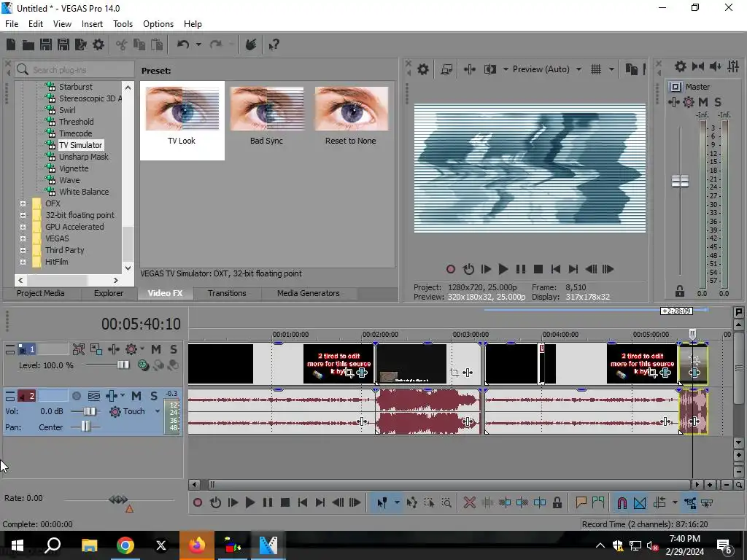Viewport: 747px width, 560px height.
Task: Solo video track 1
Action: click(174, 349)
